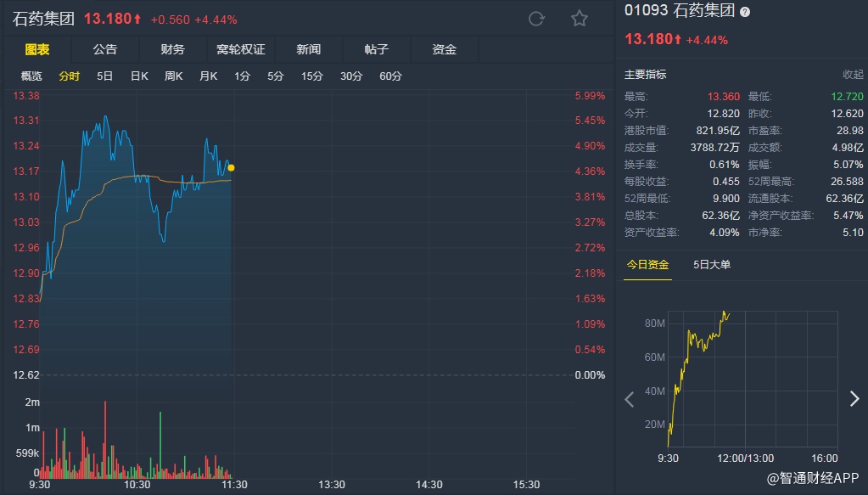Image resolution: width=868 pixels, height=495 pixels.
Task: Show the 5日大单 tab
Action: click(x=711, y=265)
